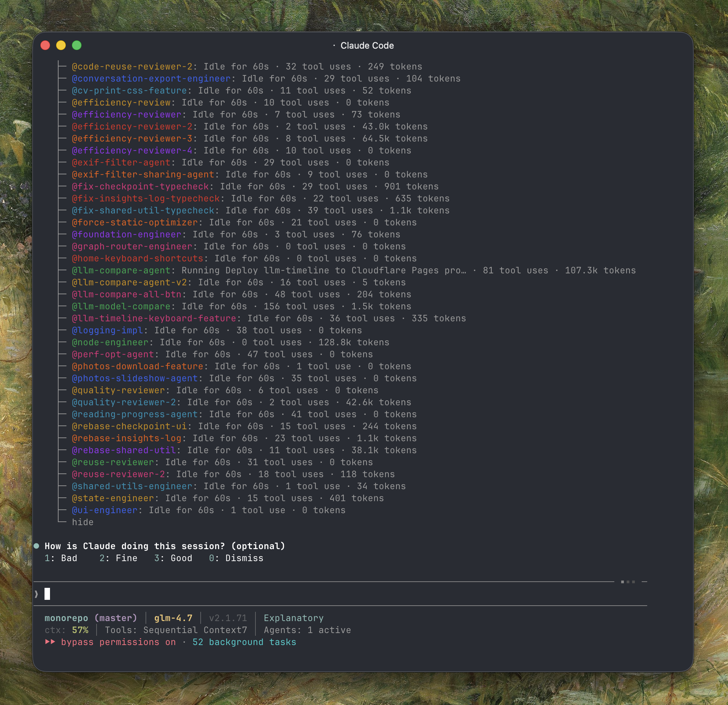This screenshot has width=728, height=705.
Task: Select the @llm-compare-agent running entry
Action: [x=121, y=271]
